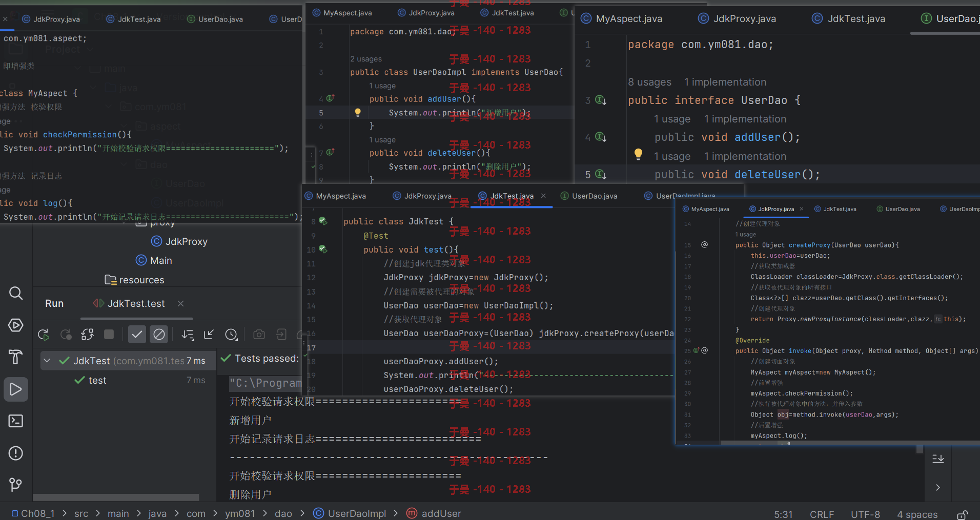The height and width of the screenshot is (520, 980).
Task: Open the Build hammer tool window
Action: 16,357
